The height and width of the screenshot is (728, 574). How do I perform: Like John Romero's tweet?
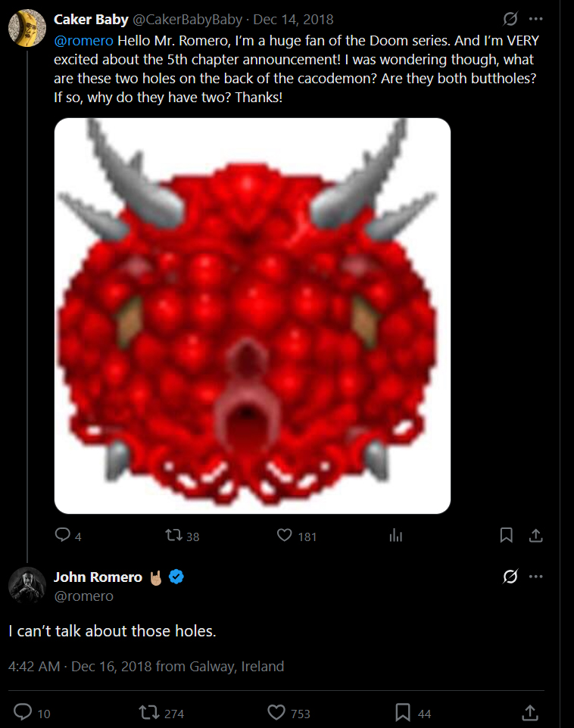point(276,712)
